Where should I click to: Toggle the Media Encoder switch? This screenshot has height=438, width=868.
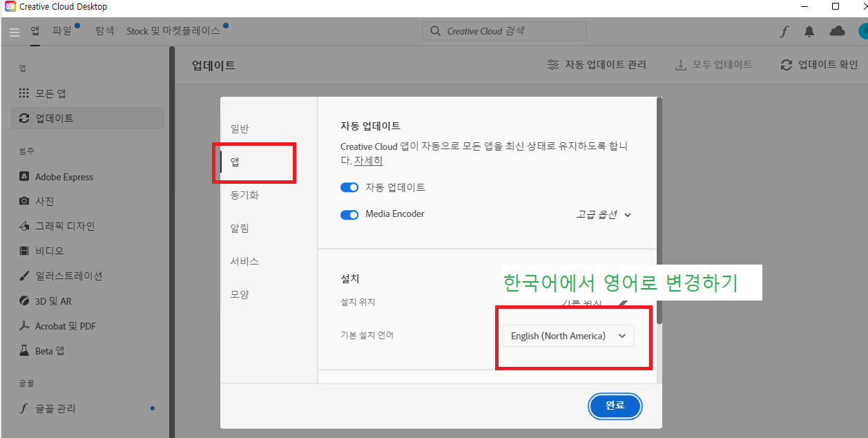pos(349,214)
